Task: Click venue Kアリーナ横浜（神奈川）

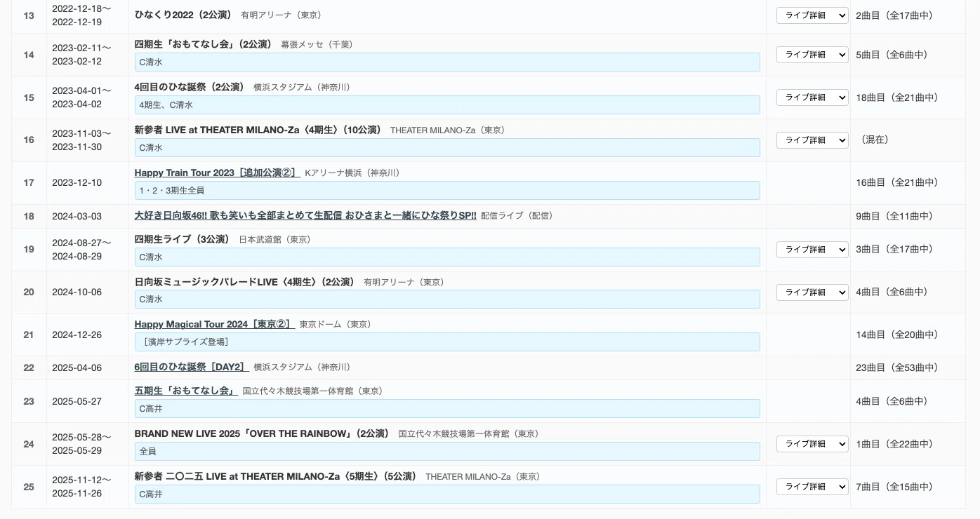Action: (355, 173)
